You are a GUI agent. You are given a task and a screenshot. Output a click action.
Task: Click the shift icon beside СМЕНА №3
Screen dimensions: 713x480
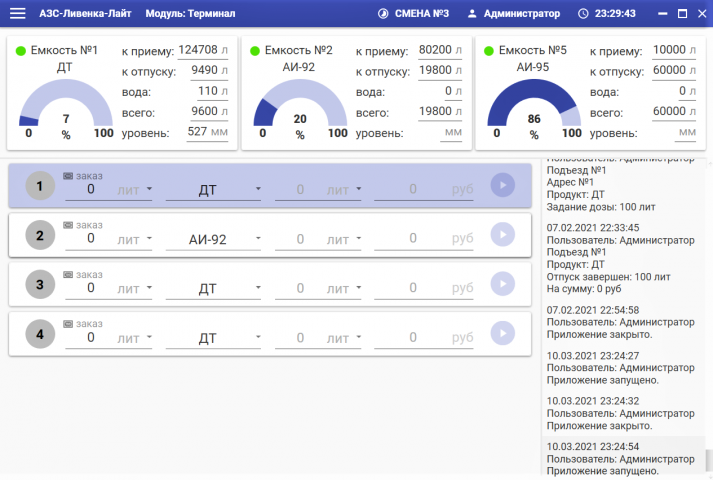pos(383,14)
